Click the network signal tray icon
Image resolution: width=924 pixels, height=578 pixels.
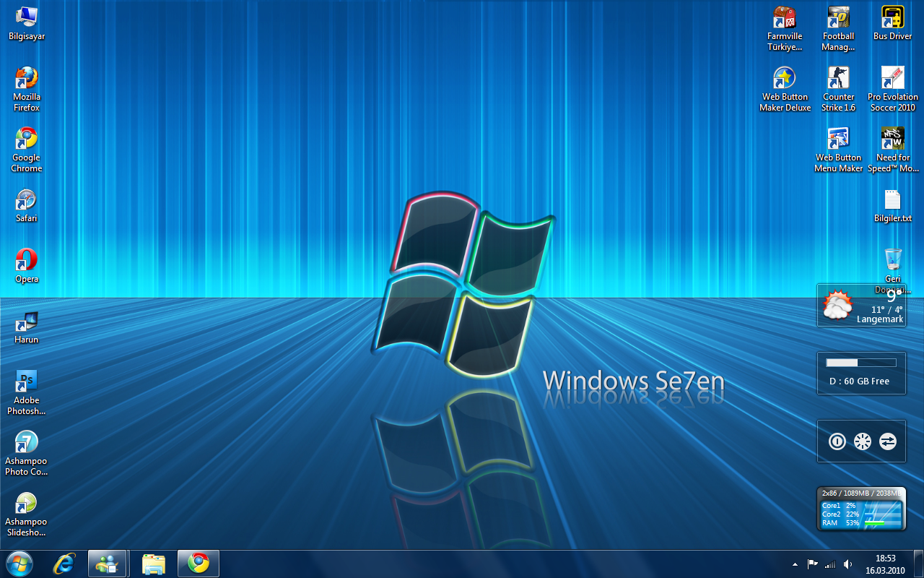(x=830, y=564)
